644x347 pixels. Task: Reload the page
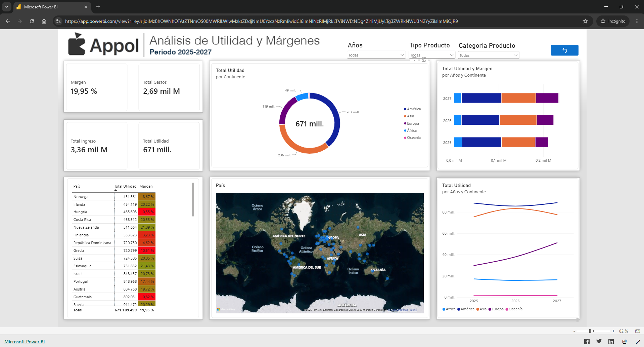32,21
